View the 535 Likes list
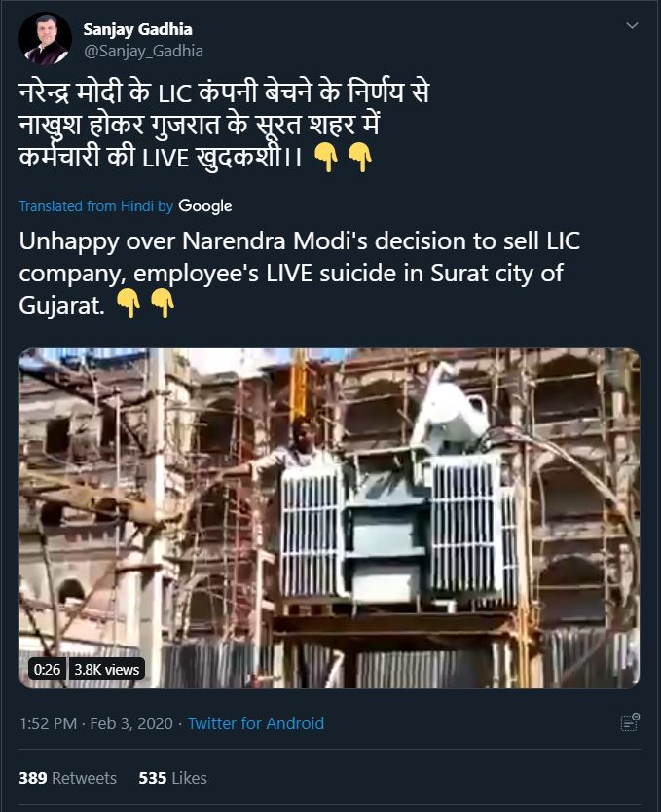This screenshot has height=812, width=661. pos(172,778)
